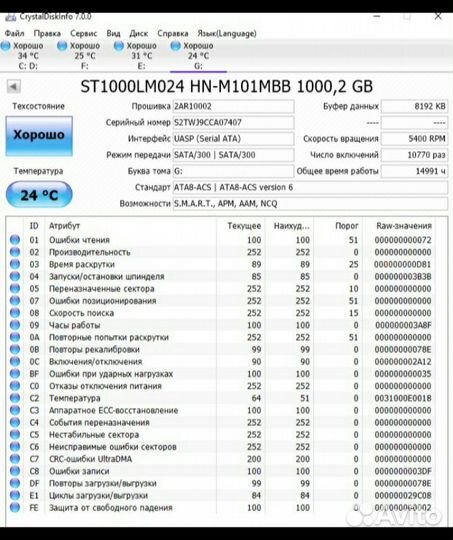Select raw value 000000003A8F of Часы работы
Viewport: 453px width, 540px height.
tap(403, 325)
